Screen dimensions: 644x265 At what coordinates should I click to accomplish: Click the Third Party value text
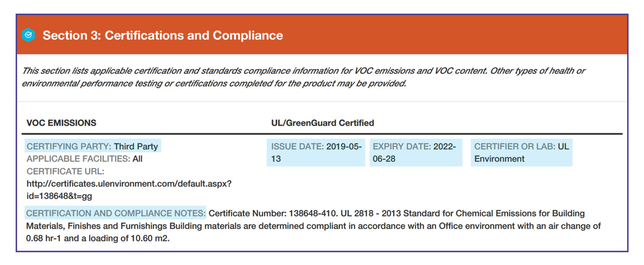[x=136, y=146]
